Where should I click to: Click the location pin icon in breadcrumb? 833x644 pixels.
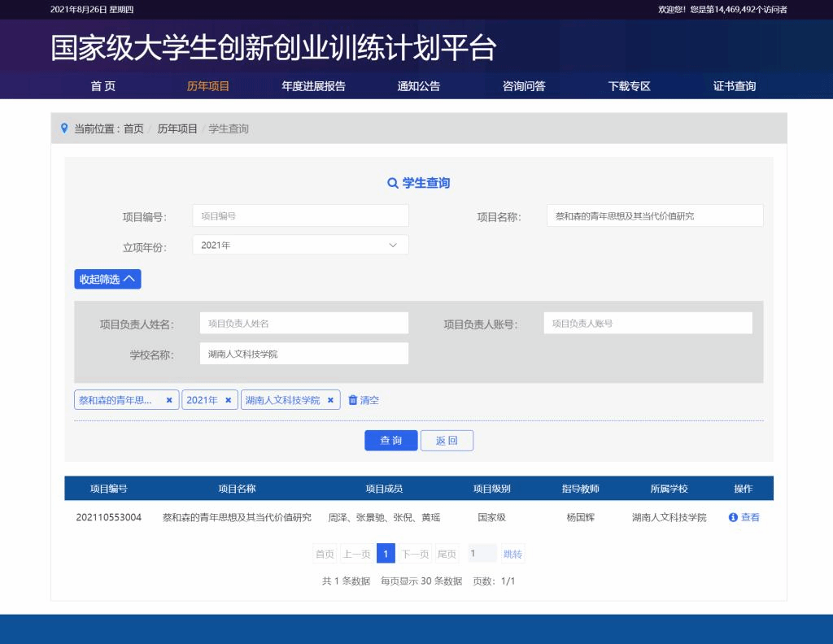click(x=64, y=128)
